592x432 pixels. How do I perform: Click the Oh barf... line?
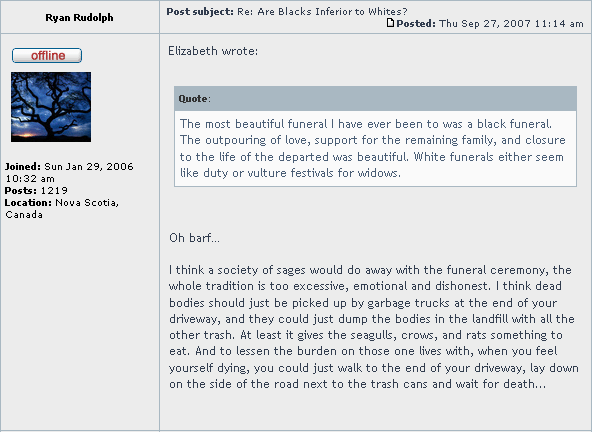pos(194,238)
